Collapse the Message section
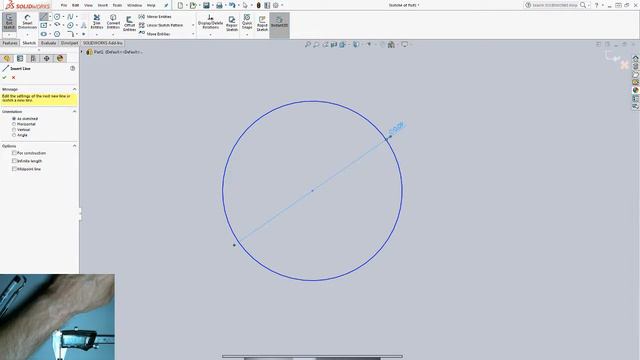This screenshot has width=640, height=360. [74, 89]
